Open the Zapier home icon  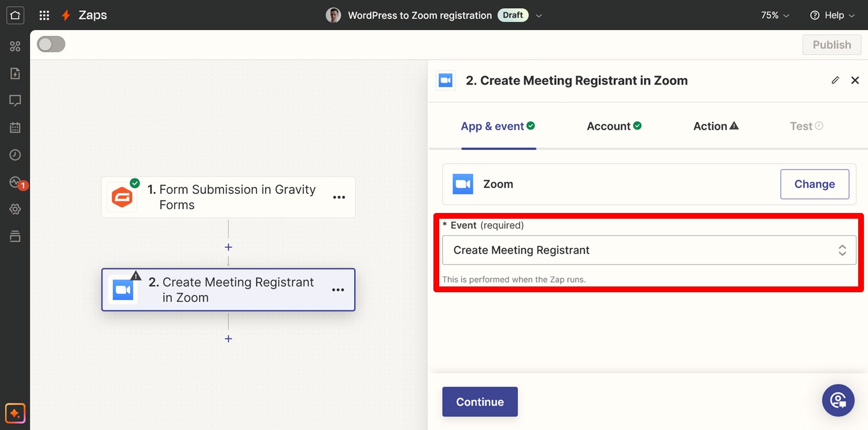point(15,15)
